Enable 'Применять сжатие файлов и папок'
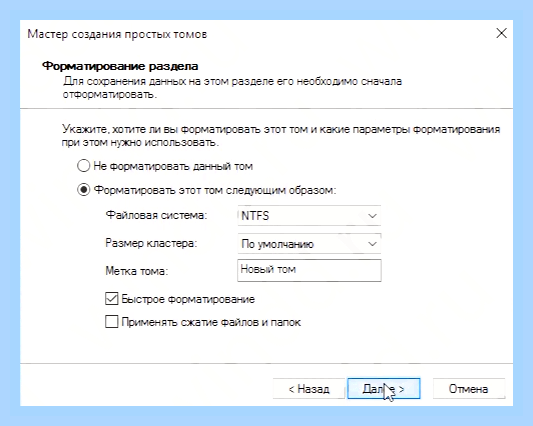533x426 pixels. pyautogui.click(x=111, y=322)
